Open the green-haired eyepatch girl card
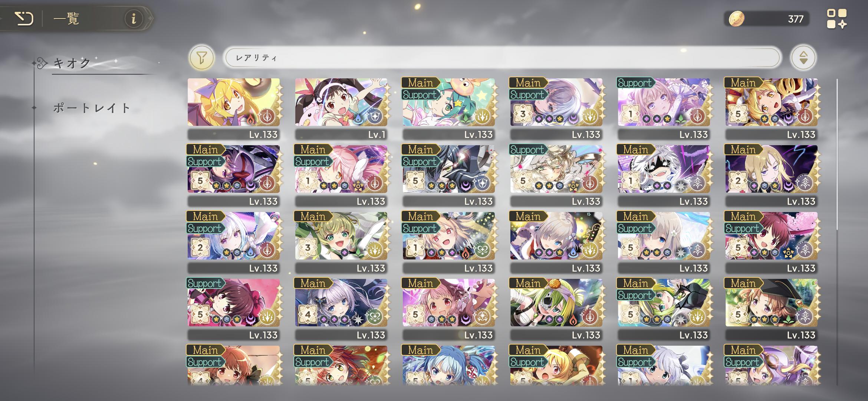 (556, 309)
